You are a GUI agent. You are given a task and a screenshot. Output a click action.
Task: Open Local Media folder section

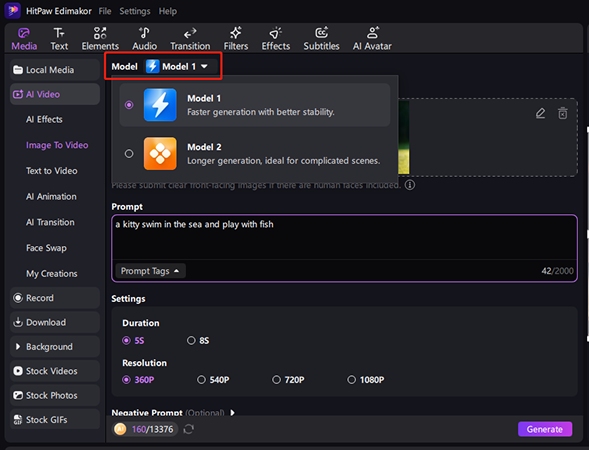point(55,70)
